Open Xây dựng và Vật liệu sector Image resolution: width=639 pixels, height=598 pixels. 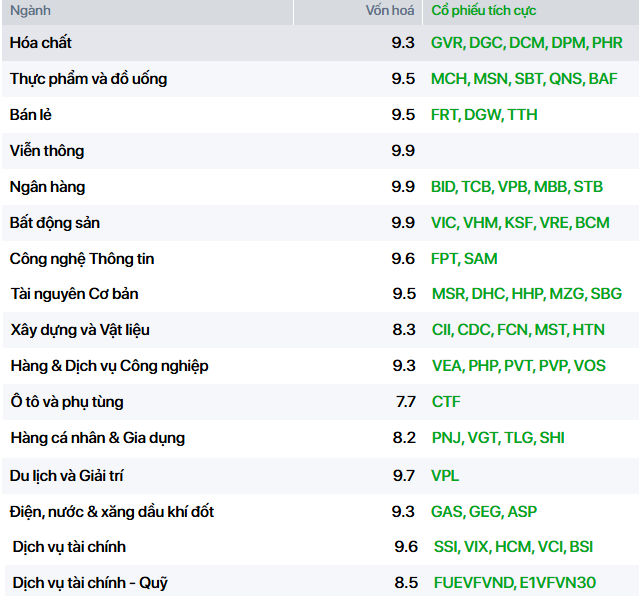click(x=320, y=330)
